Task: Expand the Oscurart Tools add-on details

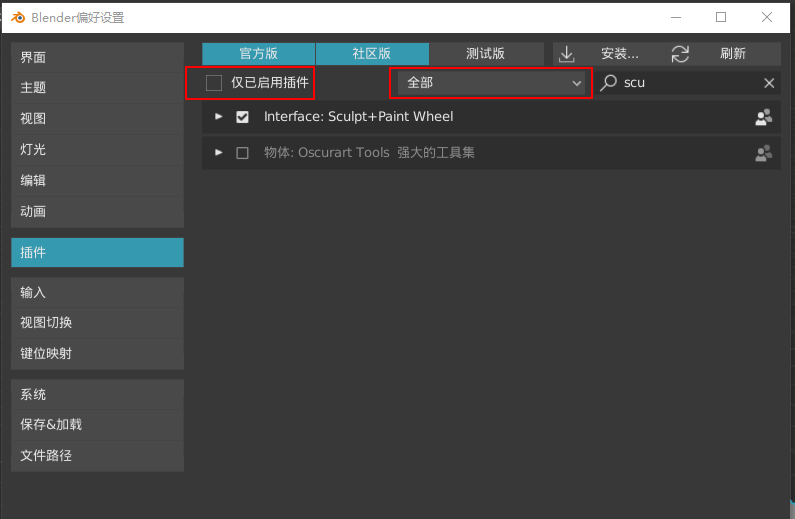Action: click(x=219, y=153)
